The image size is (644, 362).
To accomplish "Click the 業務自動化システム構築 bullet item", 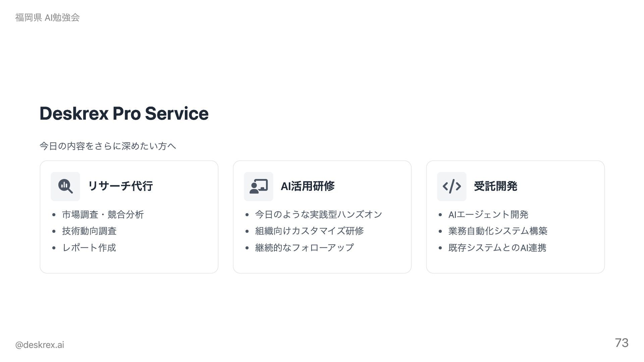I will pyautogui.click(x=498, y=231).
